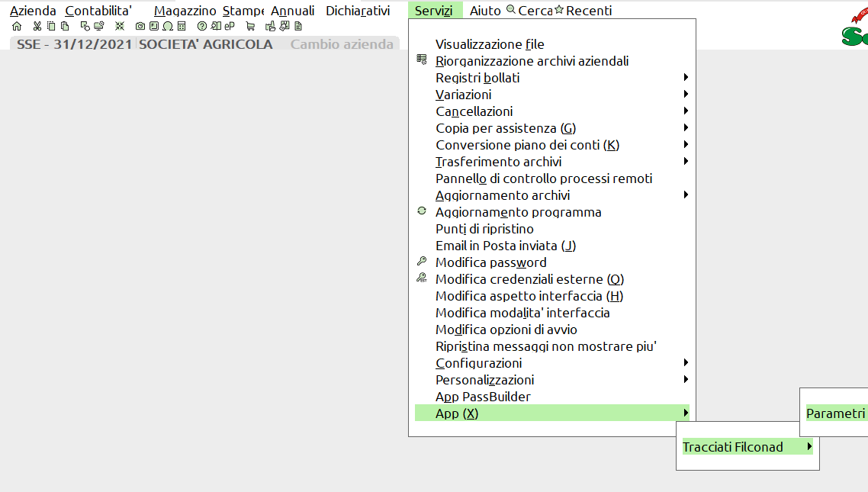Click the key icon beside Modifica password
The image size is (868, 492).
coord(422,262)
